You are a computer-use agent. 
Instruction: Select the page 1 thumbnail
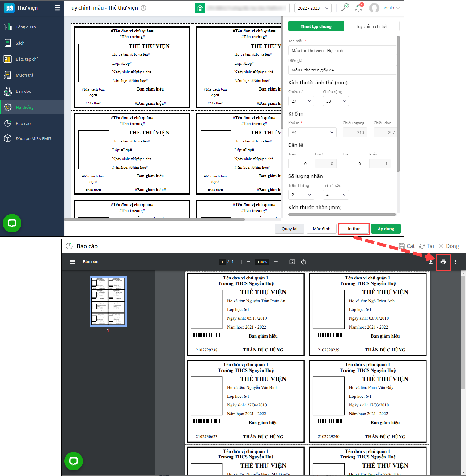pos(108,301)
